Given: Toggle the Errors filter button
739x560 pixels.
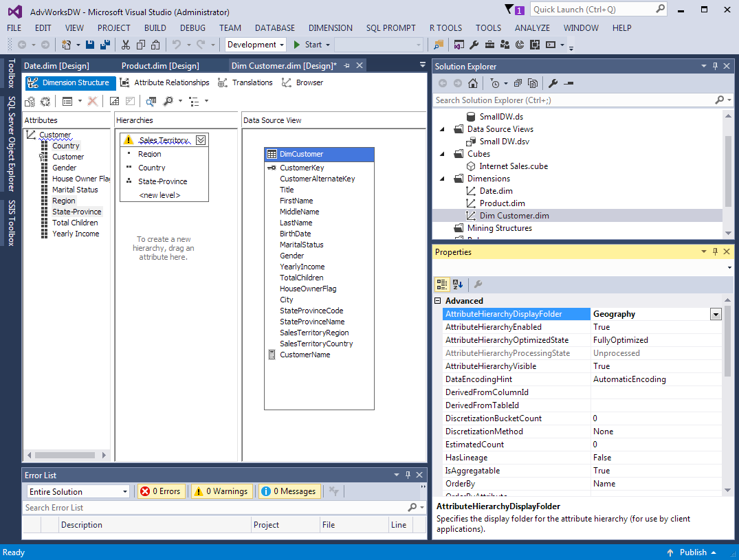Looking at the screenshot, I should click(x=161, y=491).
